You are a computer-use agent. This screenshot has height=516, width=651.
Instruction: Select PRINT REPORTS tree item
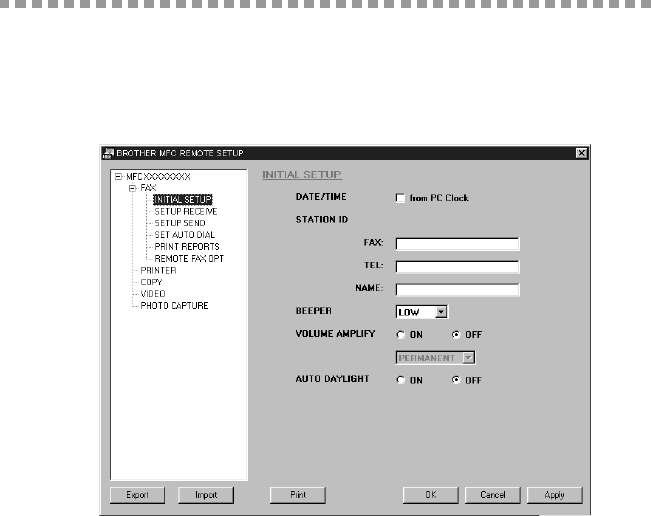click(x=187, y=247)
